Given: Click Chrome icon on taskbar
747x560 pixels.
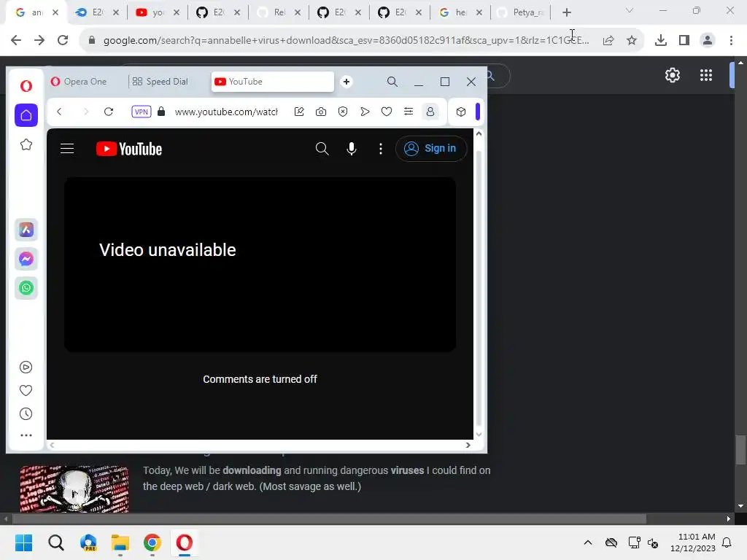Looking at the screenshot, I should pyautogui.click(x=152, y=542).
